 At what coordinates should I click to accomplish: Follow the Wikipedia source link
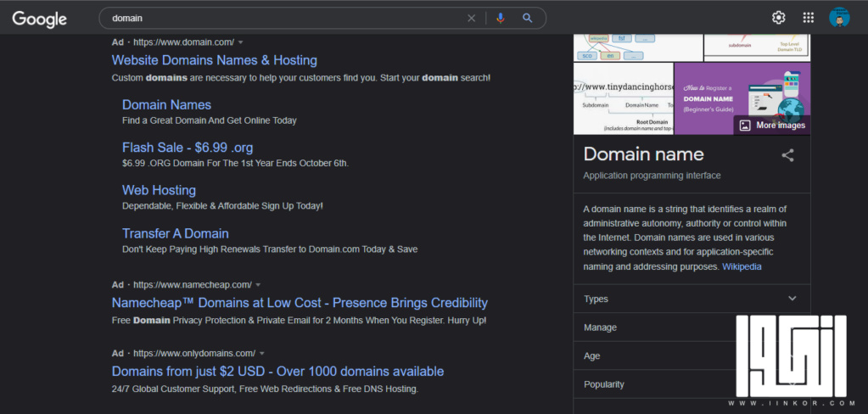(x=742, y=266)
